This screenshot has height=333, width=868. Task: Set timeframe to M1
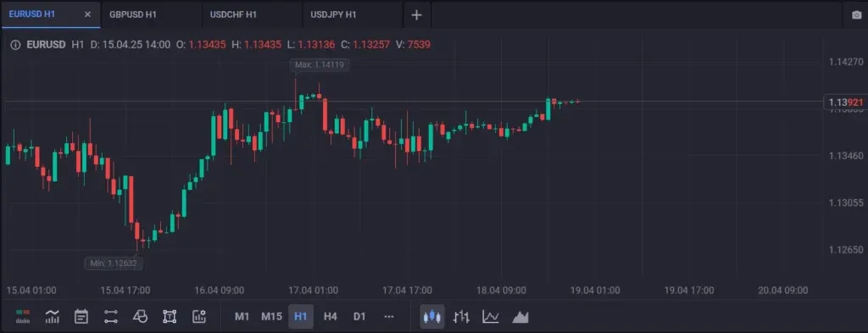point(242,316)
